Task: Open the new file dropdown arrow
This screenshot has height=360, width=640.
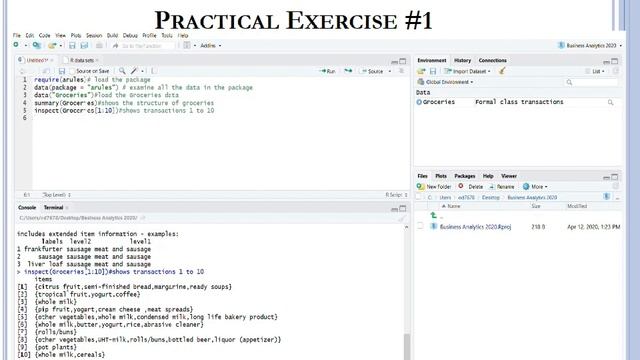Action: point(25,45)
